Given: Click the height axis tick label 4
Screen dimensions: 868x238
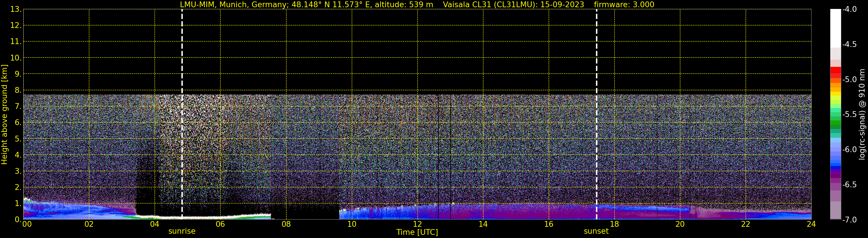Looking at the screenshot, I should (x=18, y=155).
